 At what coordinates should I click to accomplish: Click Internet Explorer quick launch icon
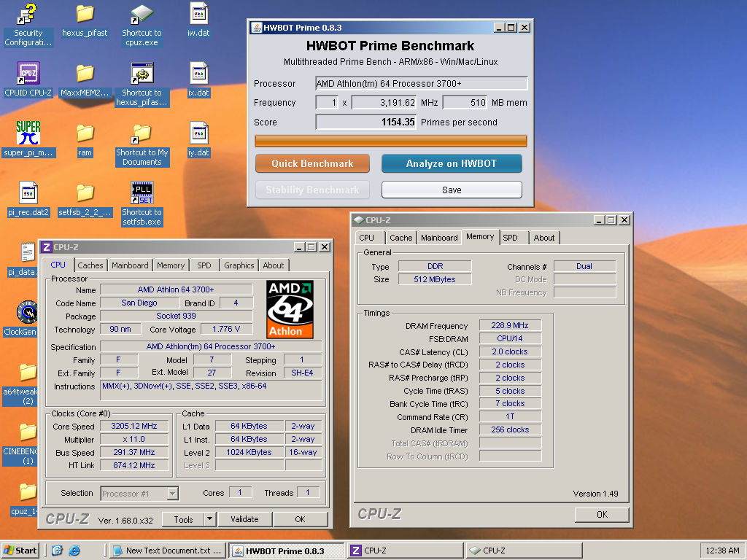[x=74, y=551]
